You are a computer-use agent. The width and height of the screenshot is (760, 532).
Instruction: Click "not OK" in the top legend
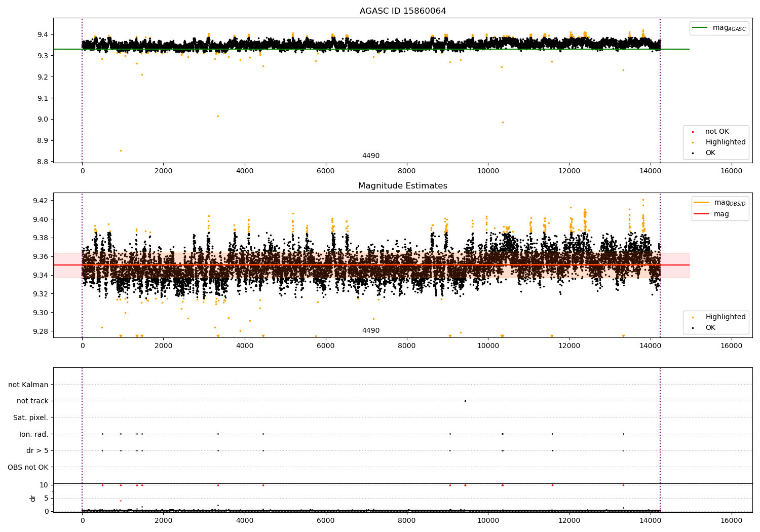[x=716, y=132]
